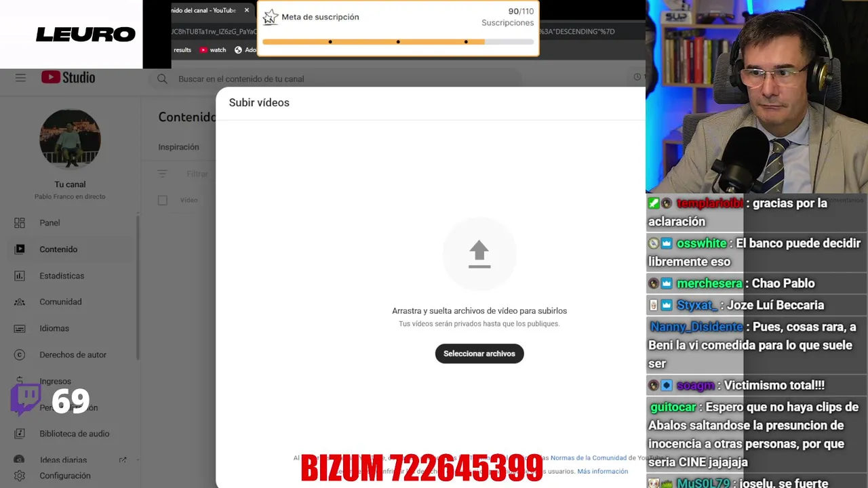Click osswhite's chat username
This screenshot has width=868, height=488.
701,243
